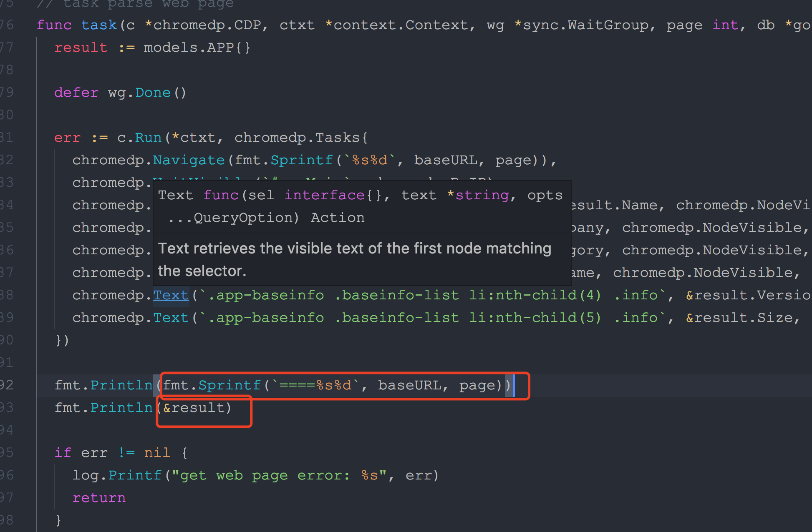Click Text in the li:nth-child(5) selector line
Image resolution: width=812 pixels, height=532 pixels.
(x=171, y=317)
